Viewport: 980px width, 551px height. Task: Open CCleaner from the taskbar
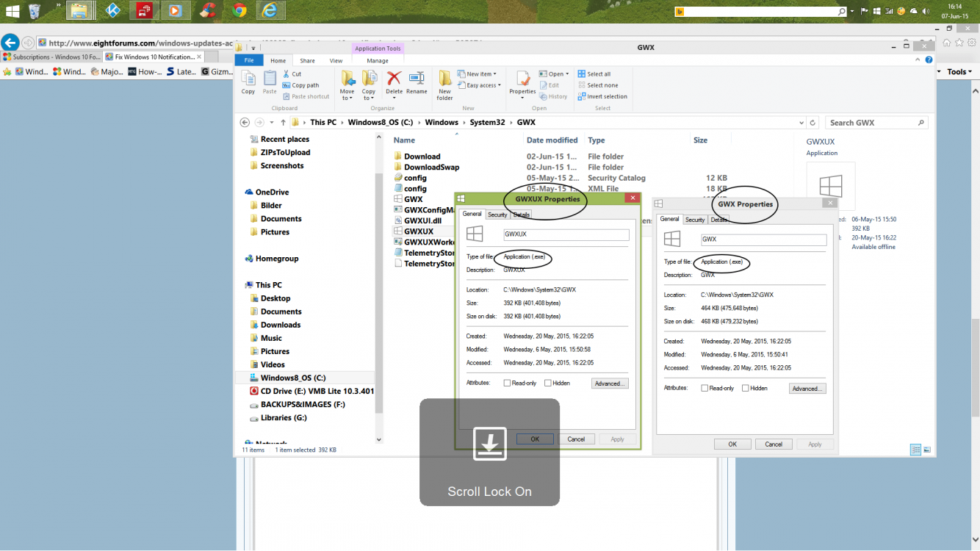[x=208, y=10]
